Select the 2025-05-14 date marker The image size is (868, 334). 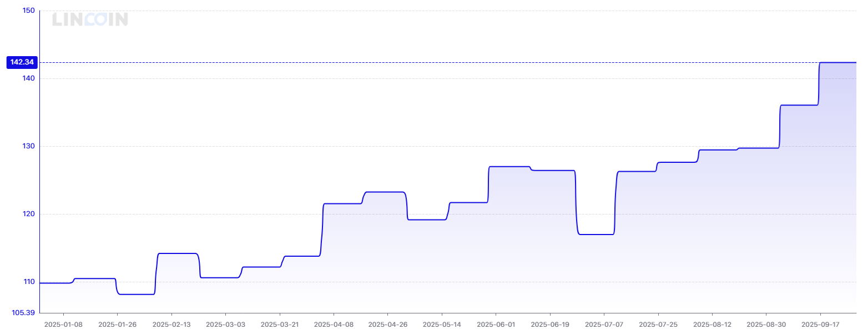442,324
